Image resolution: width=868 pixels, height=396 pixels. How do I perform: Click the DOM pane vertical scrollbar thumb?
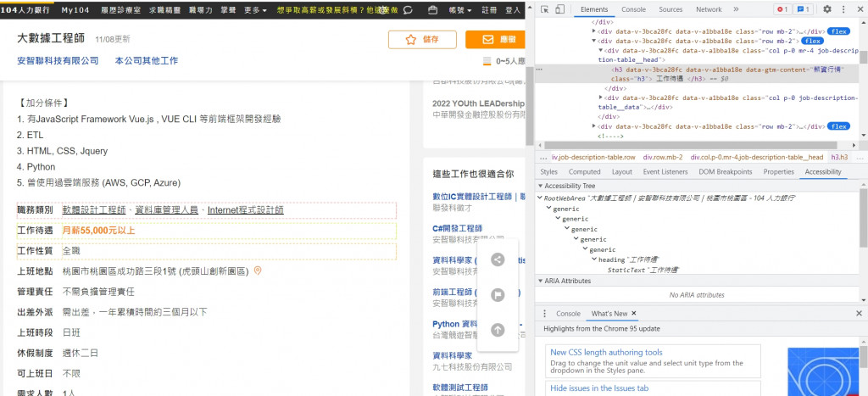pyautogui.click(x=863, y=57)
